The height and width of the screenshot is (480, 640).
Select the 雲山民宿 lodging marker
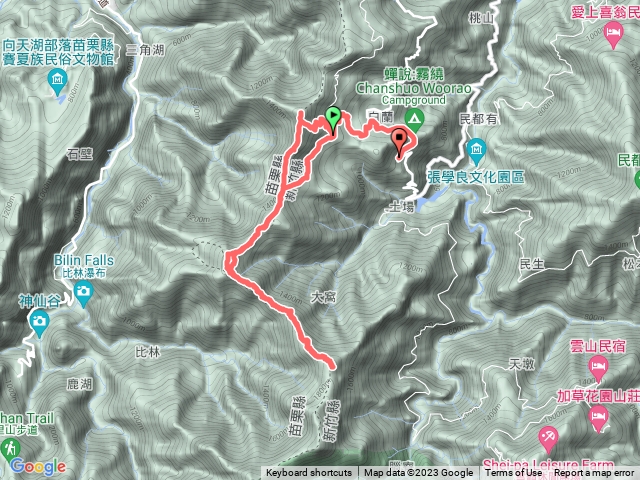598,366
